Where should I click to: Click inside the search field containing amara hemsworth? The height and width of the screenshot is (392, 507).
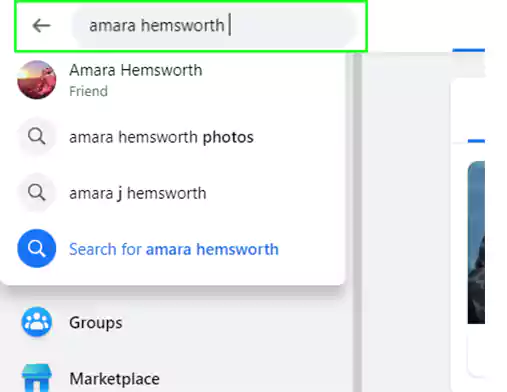213,26
